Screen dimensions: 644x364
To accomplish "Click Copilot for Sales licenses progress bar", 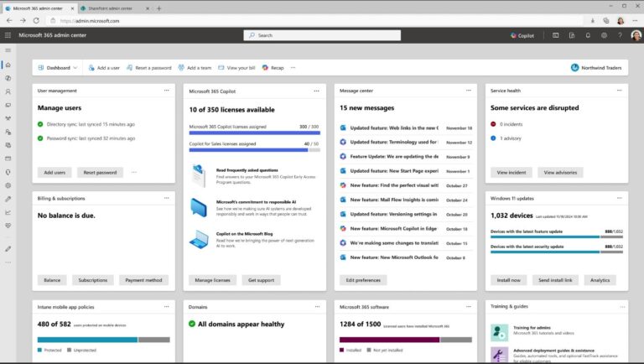I will pos(254,150).
